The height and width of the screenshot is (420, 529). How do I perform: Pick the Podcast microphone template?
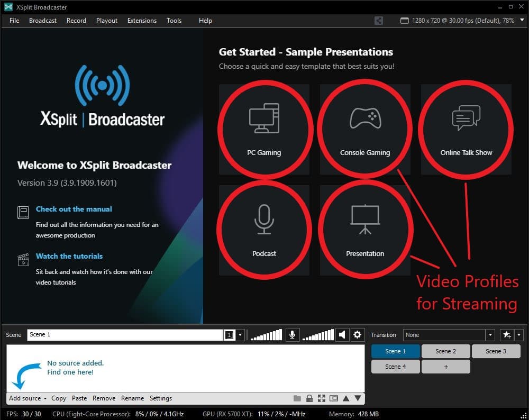click(x=264, y=230)
